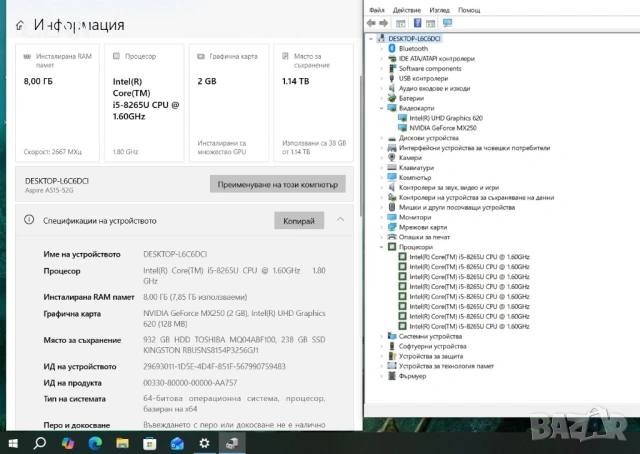Image resolution: width=640 pixels, height=454 pixels.
Task: Click the scan for hardware changes monitor icon
Action: (x=447, y=23)
